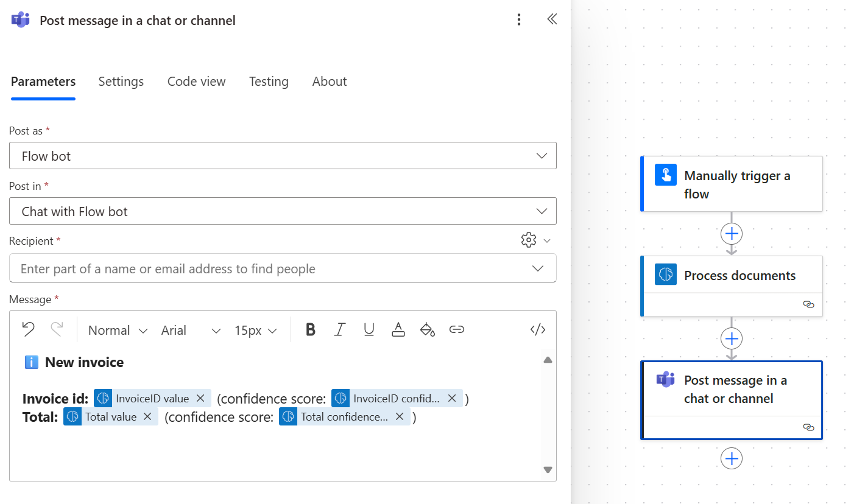Open the font color picker
This screenshot has width=854, height=504.
[398, 329]
